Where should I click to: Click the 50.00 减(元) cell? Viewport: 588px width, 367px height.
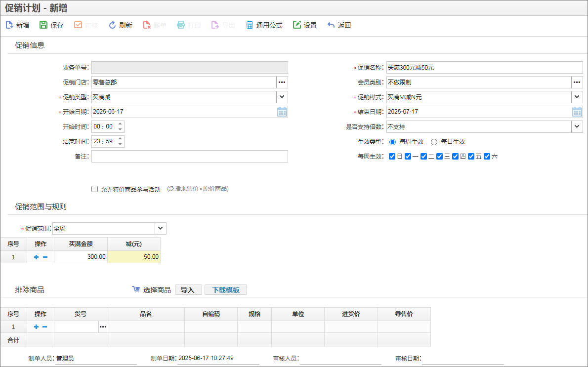click(x=134, y=257)
